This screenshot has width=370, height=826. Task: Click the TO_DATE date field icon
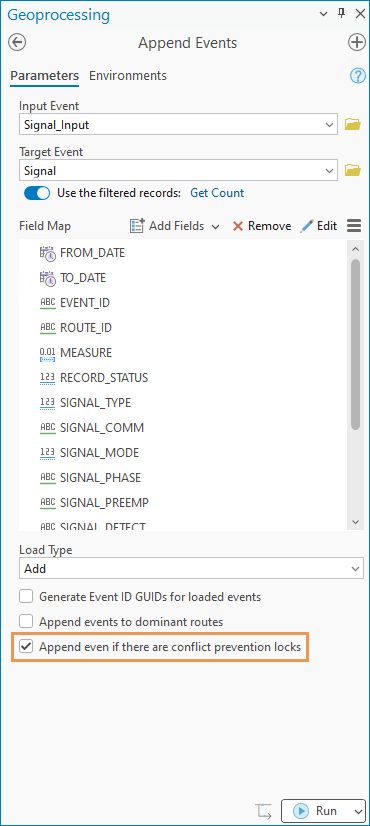47,278
